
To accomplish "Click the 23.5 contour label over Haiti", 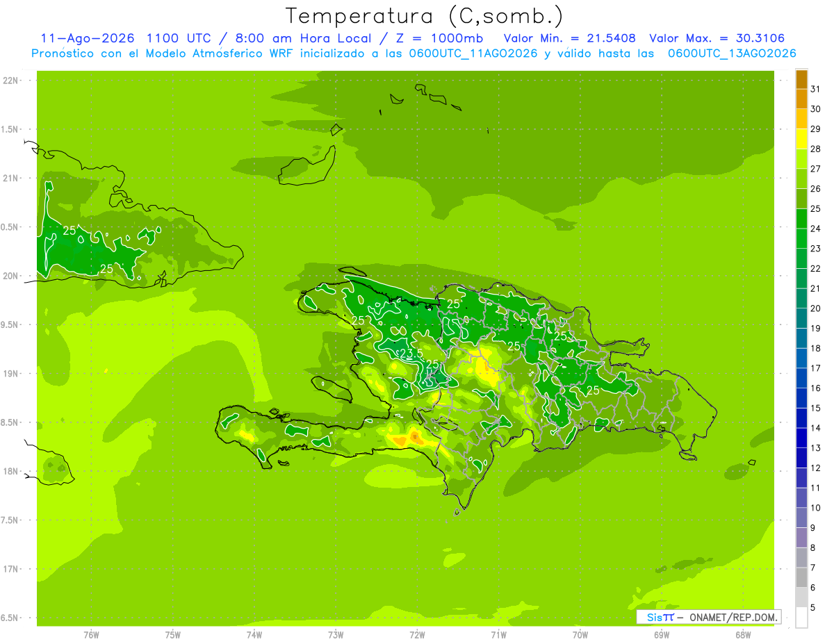I will click(x=411, y=354).
